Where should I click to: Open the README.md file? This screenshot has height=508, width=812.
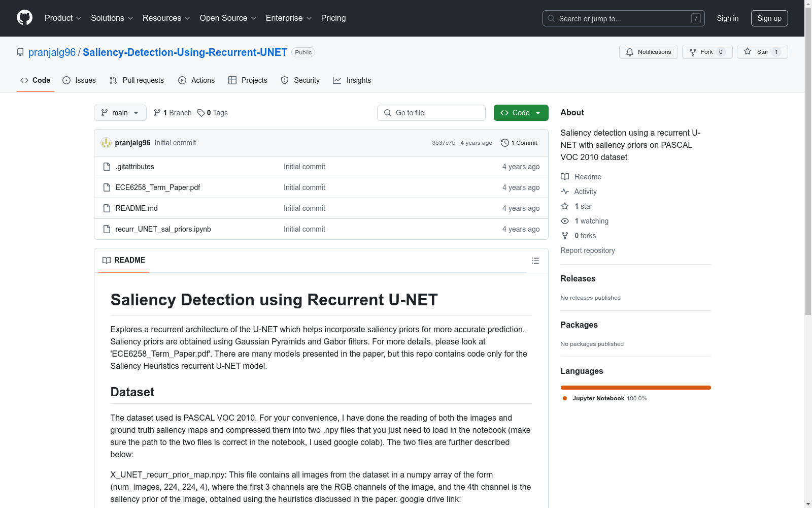click(x=137, y=208)
